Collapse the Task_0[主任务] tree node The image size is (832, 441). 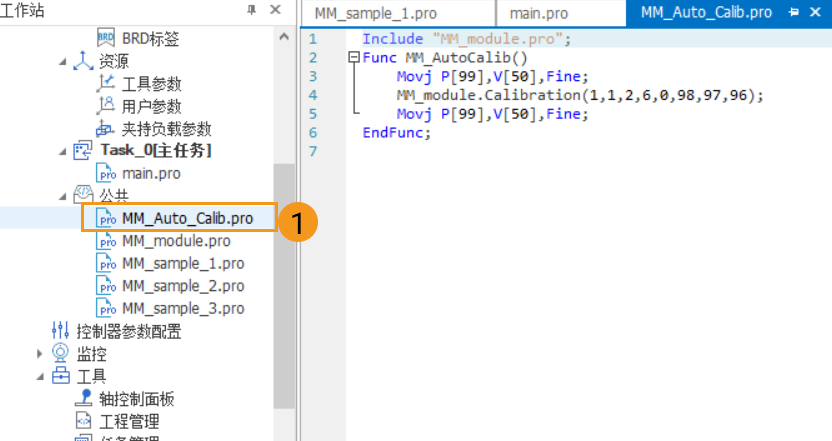point(64,151)
